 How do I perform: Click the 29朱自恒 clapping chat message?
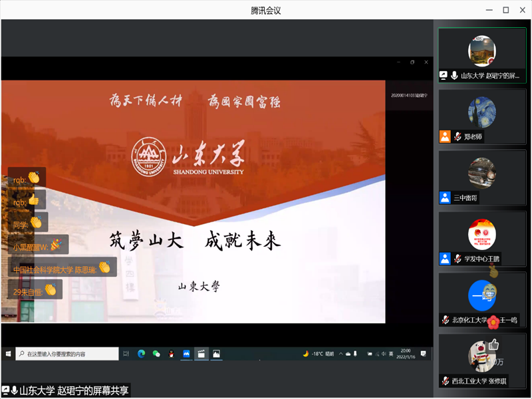coord(35,289)
